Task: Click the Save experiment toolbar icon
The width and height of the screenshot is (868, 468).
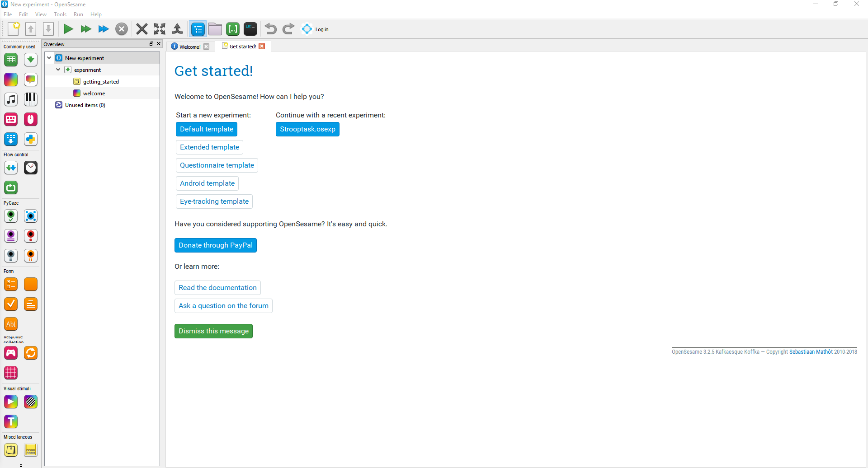Action: pos(48,29)
